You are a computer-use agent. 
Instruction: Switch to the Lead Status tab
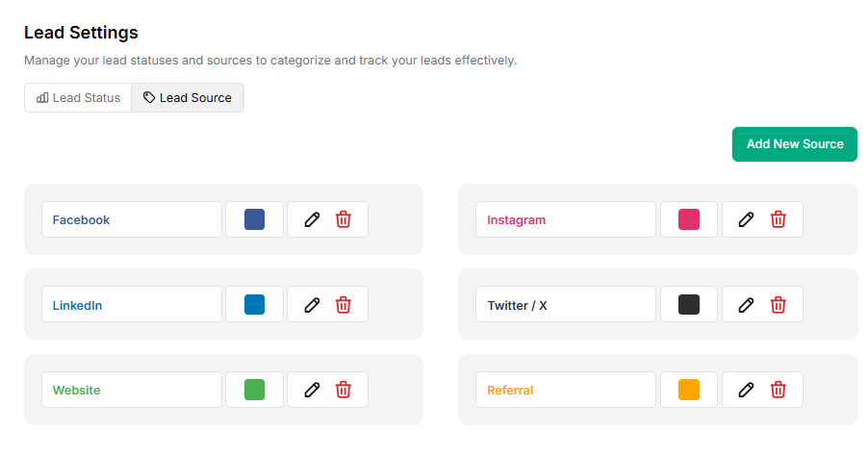(x=79, y=97)
